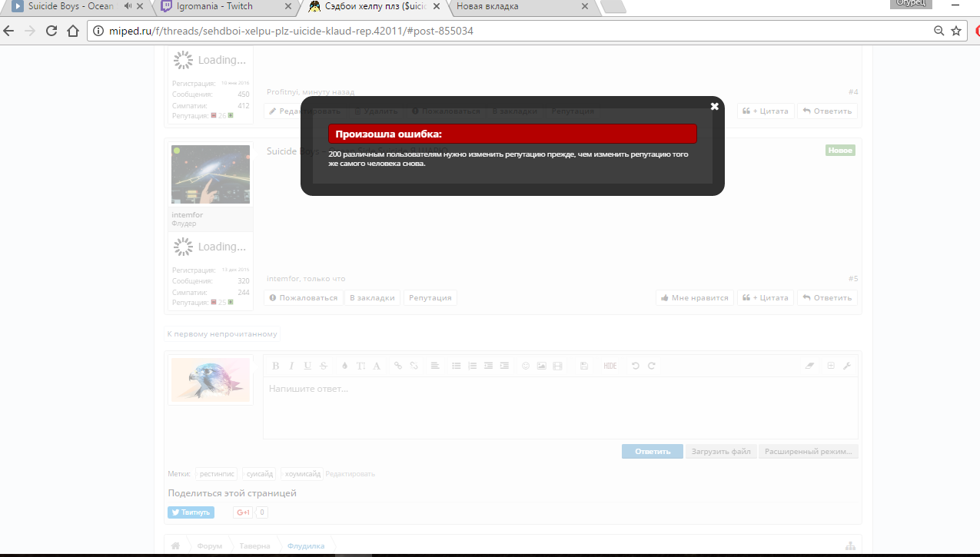The width and height of the screenshot is (980, 557).
Task: Open Репутация for intemfor's post
Action: pyautogui.click(x=430, y=297)
